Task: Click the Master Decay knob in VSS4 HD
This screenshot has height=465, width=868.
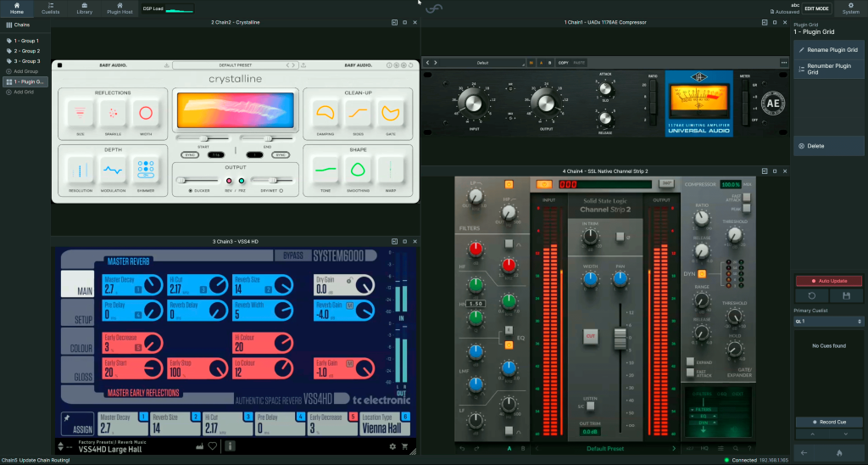Action: 153,285
